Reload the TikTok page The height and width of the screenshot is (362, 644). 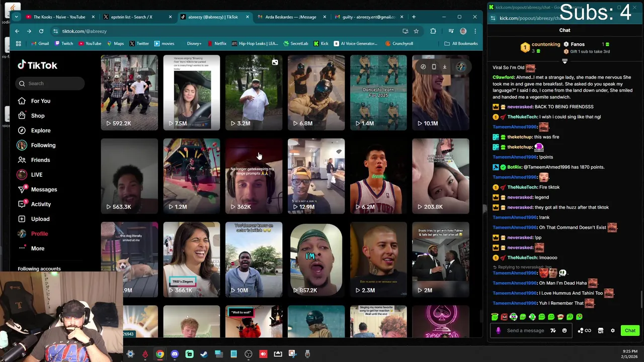pos(41,31)
